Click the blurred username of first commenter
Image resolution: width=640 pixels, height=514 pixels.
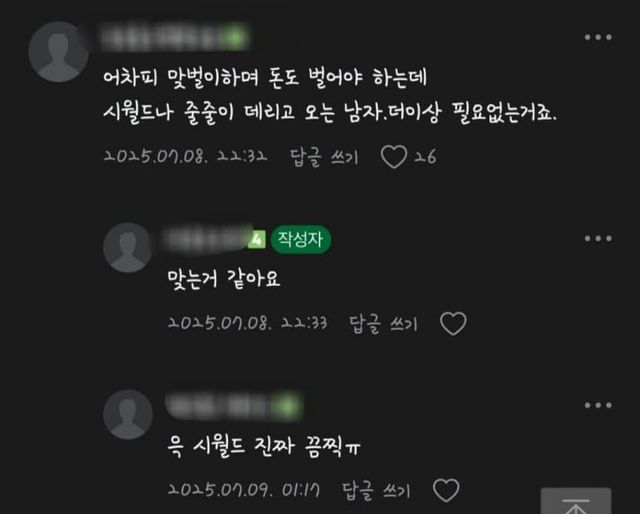tap(175, 38)
